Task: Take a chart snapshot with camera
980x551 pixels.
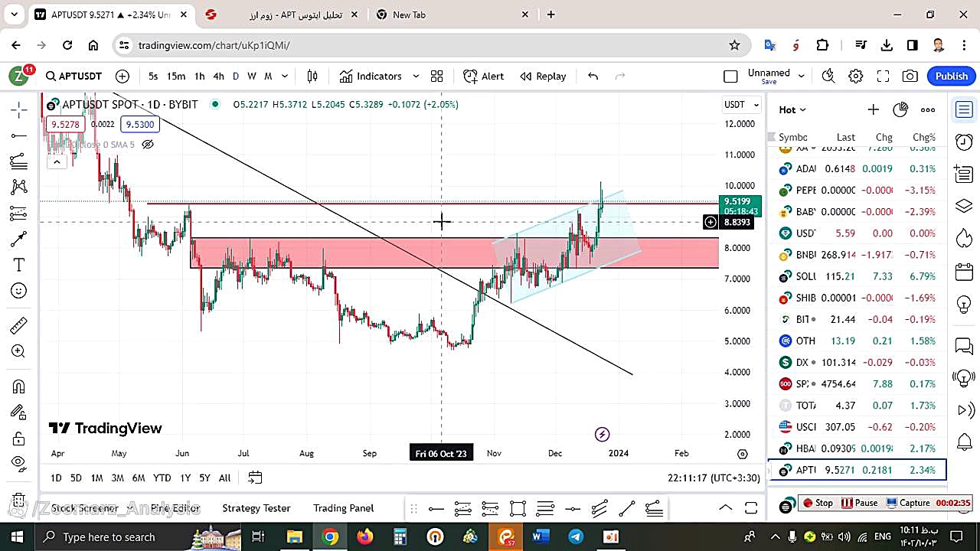Action: tap(910, 76)
